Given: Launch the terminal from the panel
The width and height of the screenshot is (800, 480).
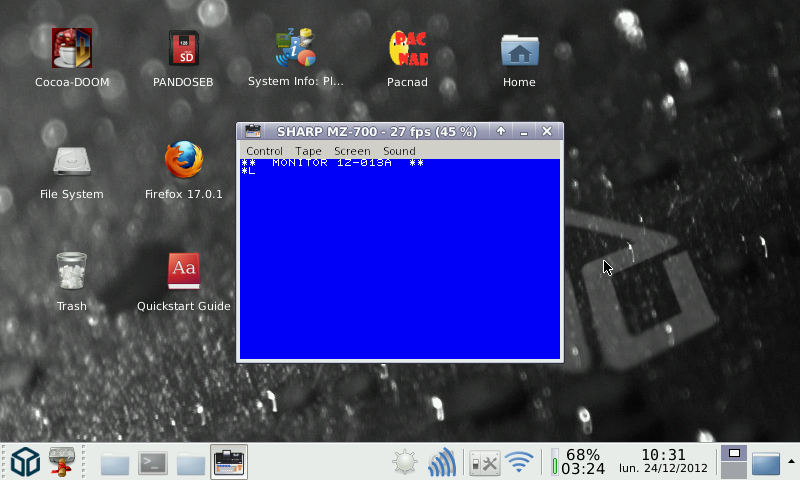Looking at the screenshot, I should [x=153, y=463].
